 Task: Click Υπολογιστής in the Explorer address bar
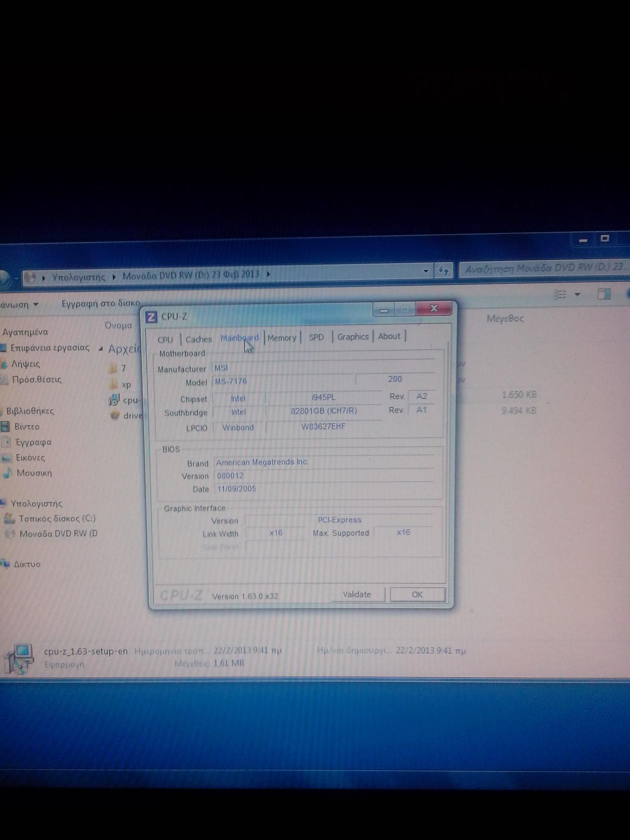click(x=78, y=277)
